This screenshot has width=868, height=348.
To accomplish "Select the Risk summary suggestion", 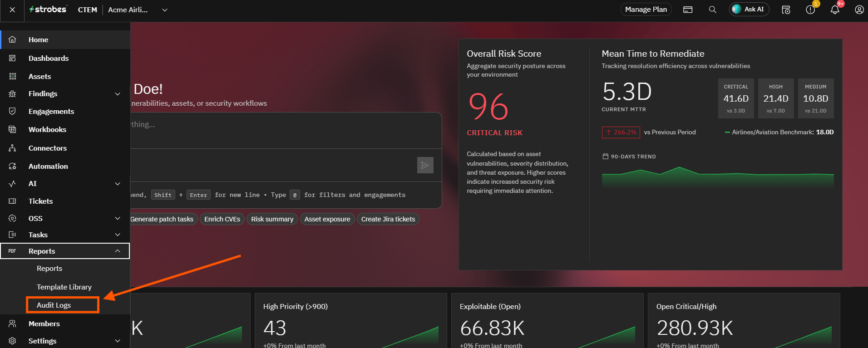I will tap(272, 219).
